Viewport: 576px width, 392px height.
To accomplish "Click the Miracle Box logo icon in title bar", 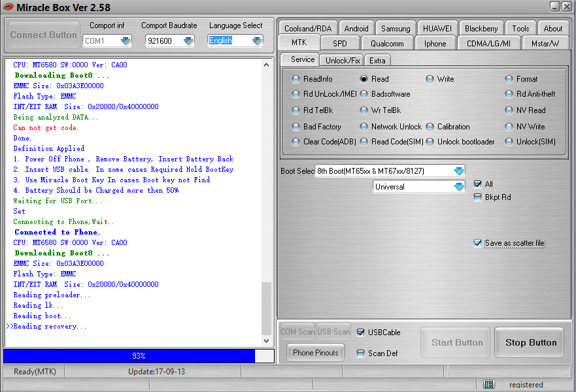I will [8, 7].
